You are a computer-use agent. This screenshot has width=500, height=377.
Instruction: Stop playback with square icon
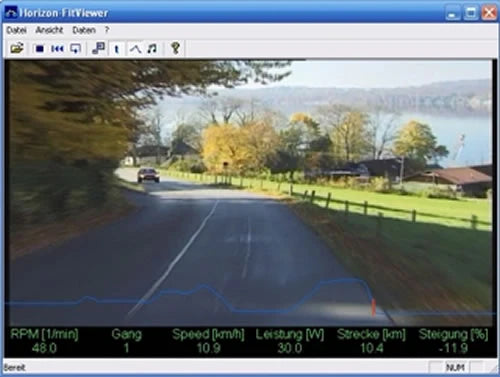40,49
